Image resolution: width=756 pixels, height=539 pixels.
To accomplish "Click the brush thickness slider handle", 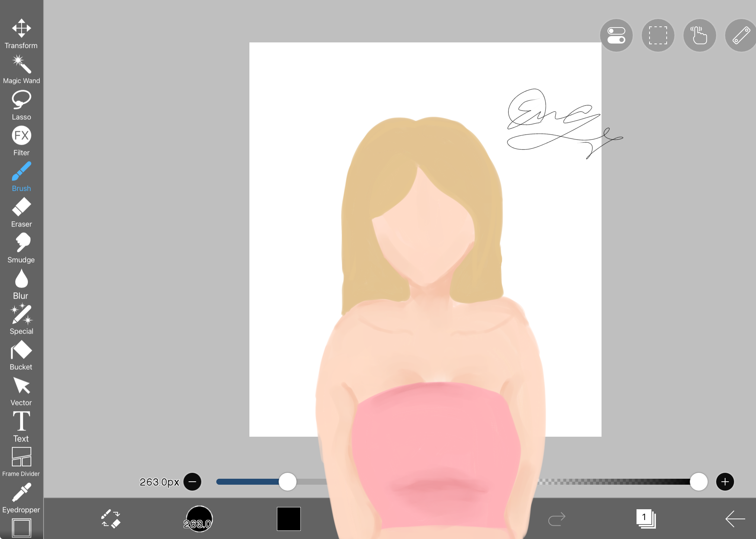I will pos(288,482).
